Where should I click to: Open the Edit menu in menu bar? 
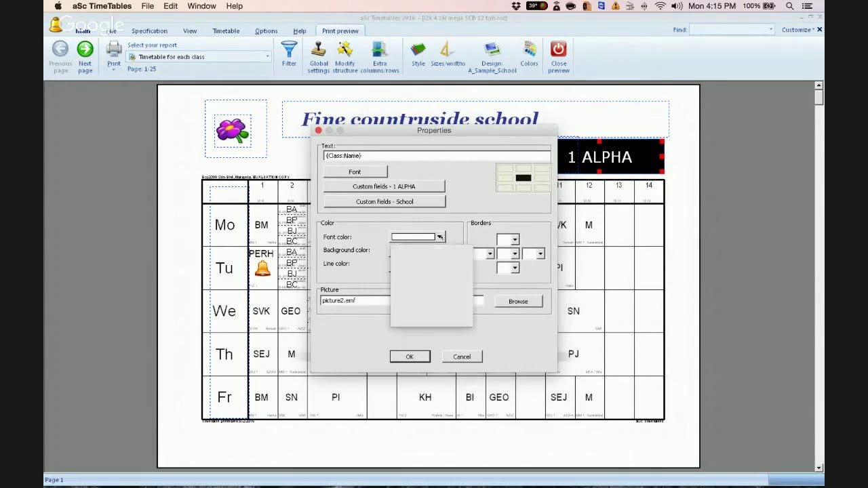click(170, 6)
